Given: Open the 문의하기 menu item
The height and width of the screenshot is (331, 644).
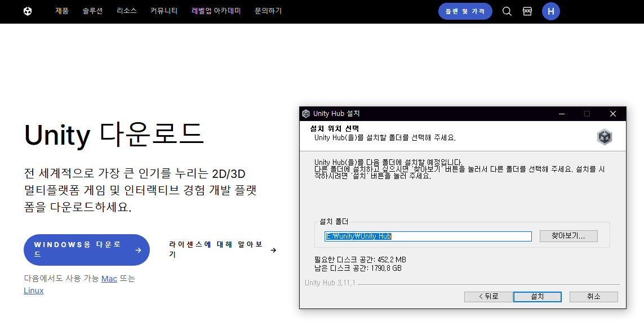Looking at the screenshot, I should coord(268,11).
